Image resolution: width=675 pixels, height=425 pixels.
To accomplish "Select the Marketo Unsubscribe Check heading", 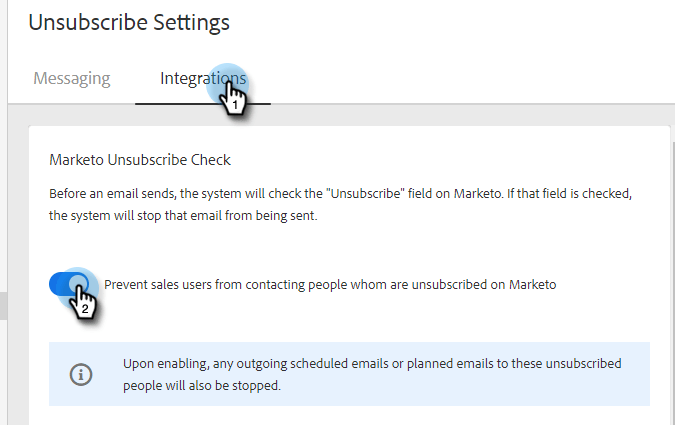I will coord(140,160).
